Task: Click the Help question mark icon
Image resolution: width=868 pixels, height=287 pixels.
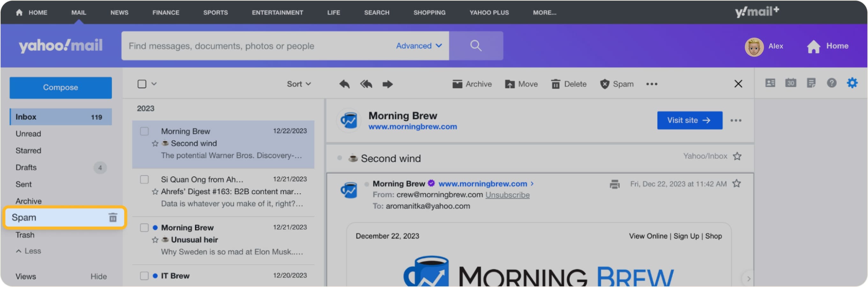Action: pyautogui.click(x=832, y=83)
